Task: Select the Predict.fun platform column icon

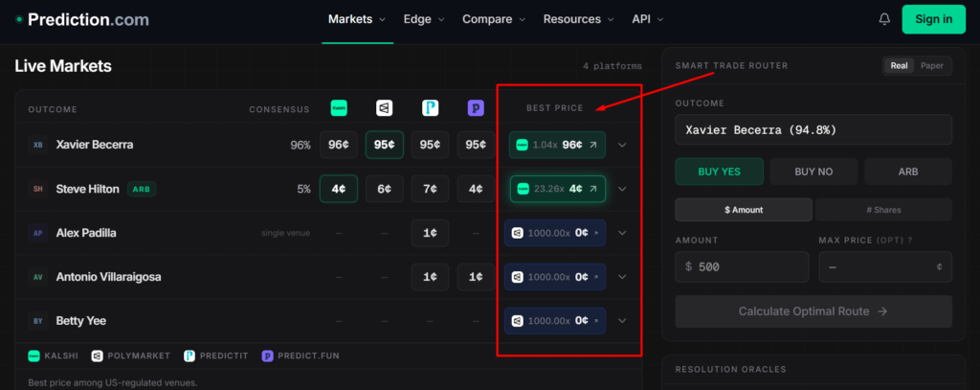Action: [x=476, y=108]
